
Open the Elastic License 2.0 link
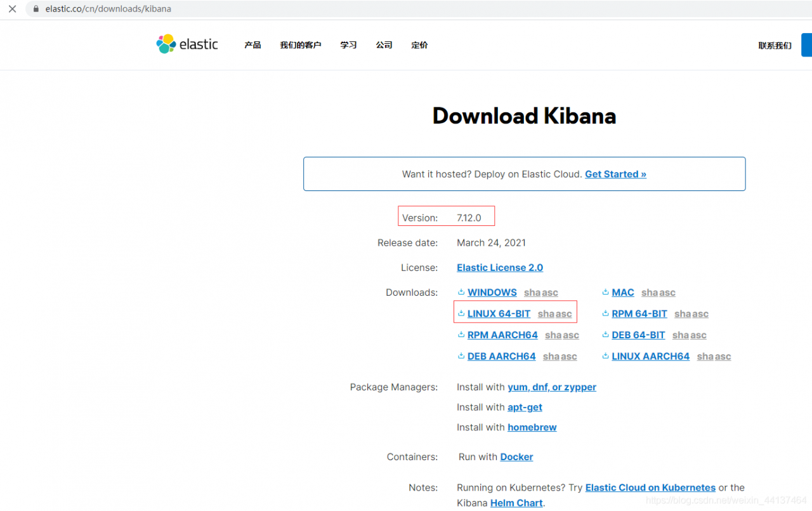click(x=500, y=267)
